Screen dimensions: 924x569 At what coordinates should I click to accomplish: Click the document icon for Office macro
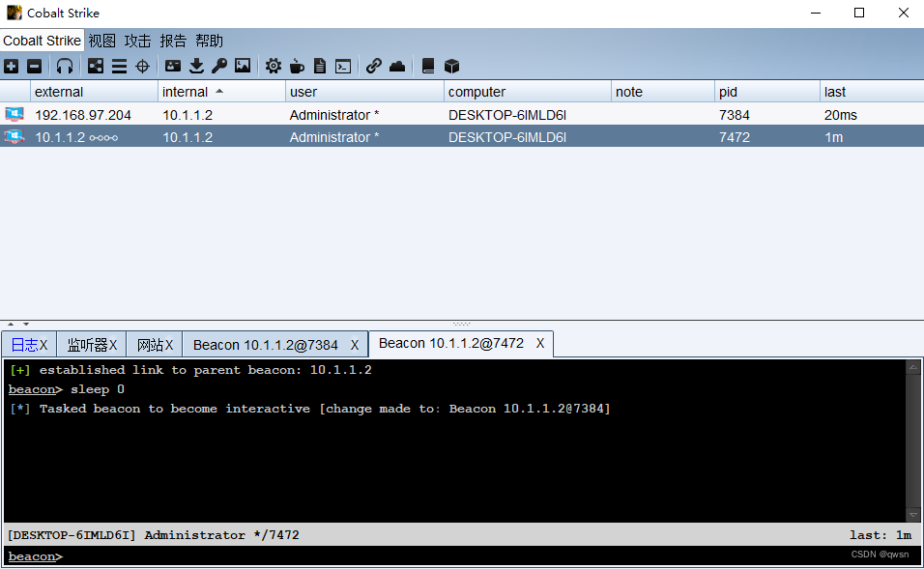click(320, 66)
